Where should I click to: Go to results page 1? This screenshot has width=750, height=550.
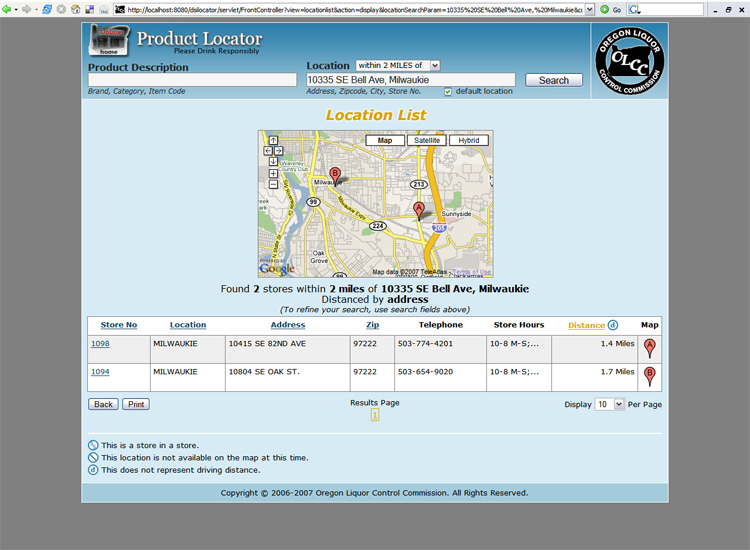[375, 415]
